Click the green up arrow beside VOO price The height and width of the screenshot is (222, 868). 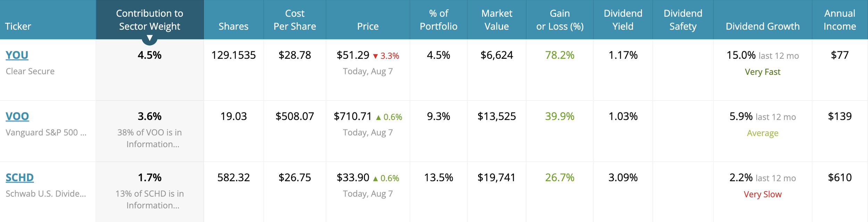[x=378, y=117]
